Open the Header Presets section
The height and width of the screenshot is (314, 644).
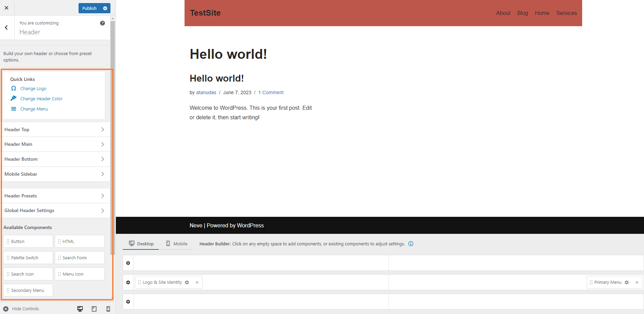tap(55, 196)
